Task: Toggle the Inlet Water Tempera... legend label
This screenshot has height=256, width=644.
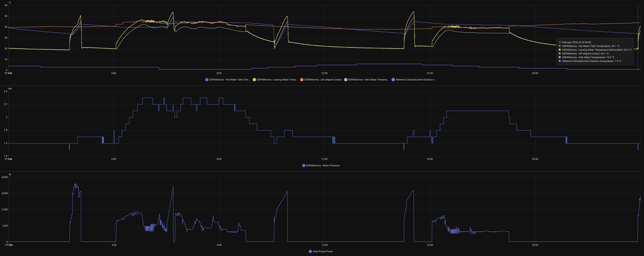Action: tap(368, 80)
